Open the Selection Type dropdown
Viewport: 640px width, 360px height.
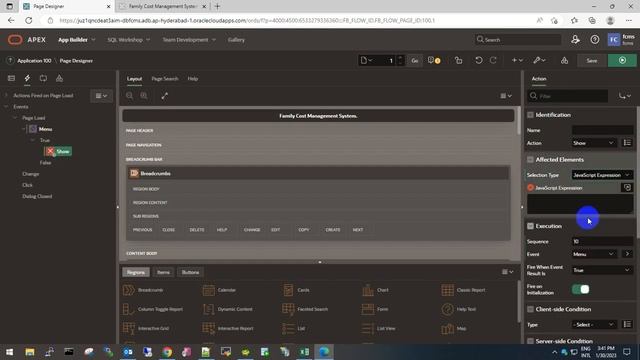pyautogui.click(x=602, y=175)
